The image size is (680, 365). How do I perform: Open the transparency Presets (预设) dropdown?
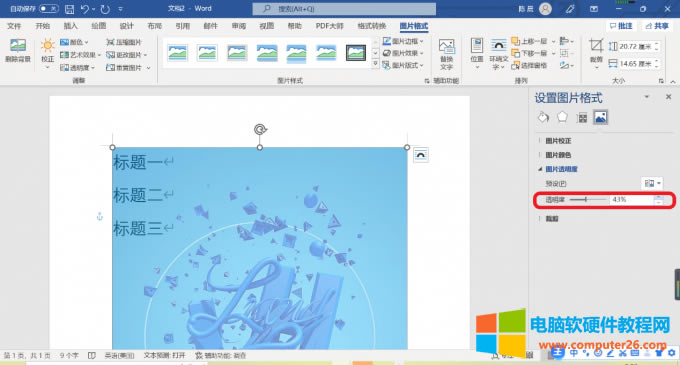[652, 183]
